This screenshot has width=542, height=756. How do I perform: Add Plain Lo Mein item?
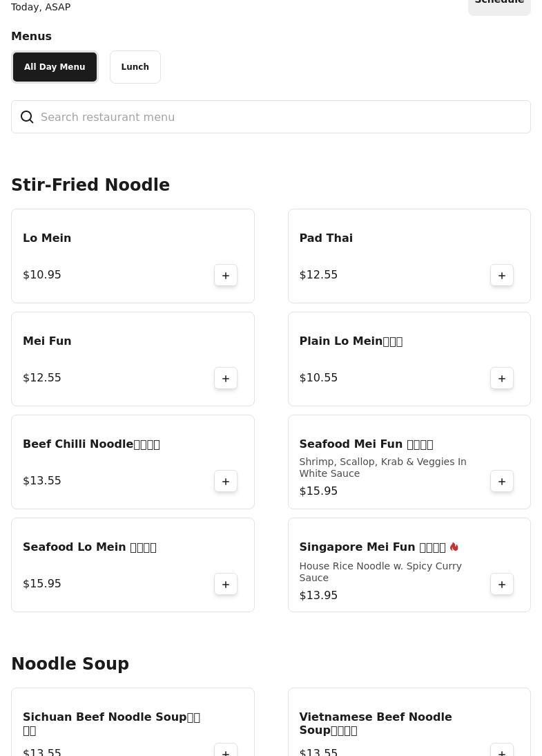click(502, 378)
